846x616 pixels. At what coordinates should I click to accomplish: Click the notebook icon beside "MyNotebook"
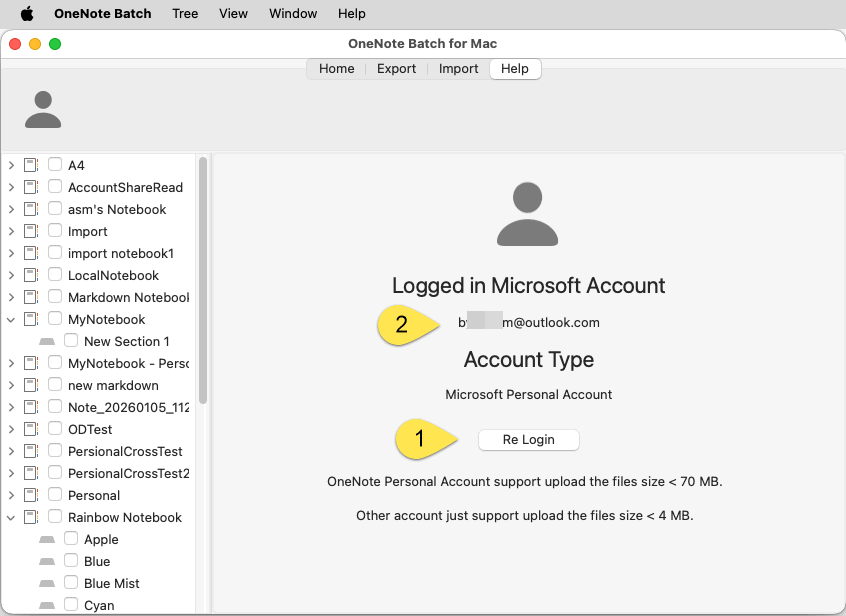point(31,319)
